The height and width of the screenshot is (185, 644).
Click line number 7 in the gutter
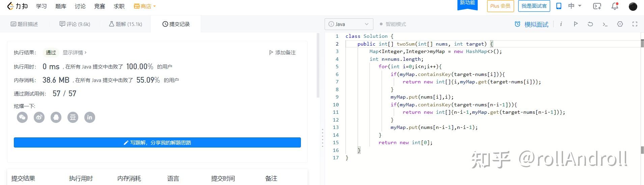tap(337, 82)
